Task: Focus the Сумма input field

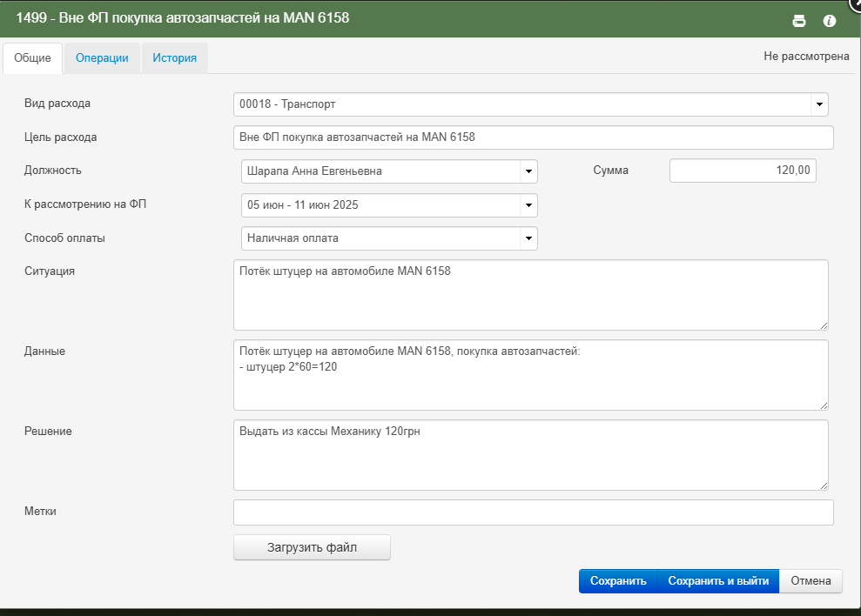Action: pyautogui.click(x=743, y=171)
